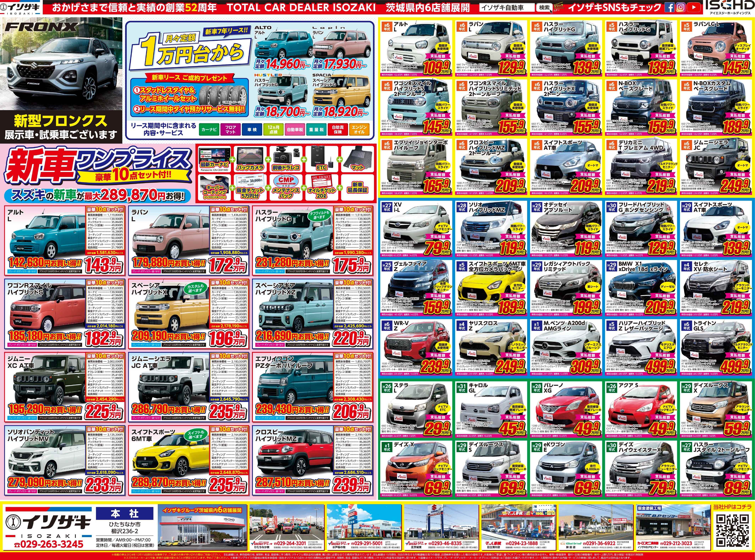
Task: Open the used ラパンLC L 145.9万円 listing
Action: click(x=716, y=48)
